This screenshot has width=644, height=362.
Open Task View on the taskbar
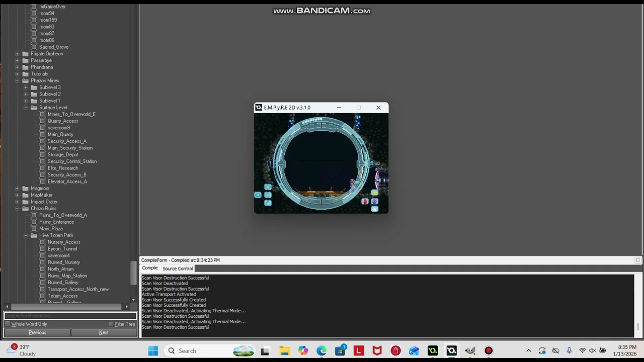point(265,350)
